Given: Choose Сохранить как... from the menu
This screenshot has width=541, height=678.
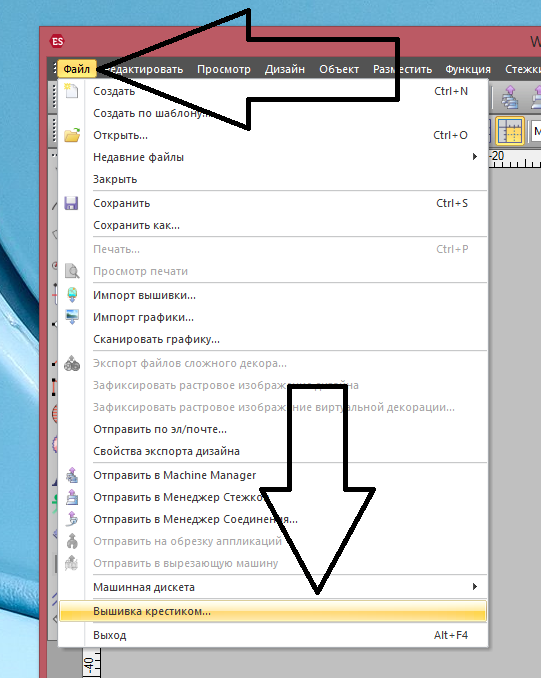Looking at the screenshot, I should 136,225.
